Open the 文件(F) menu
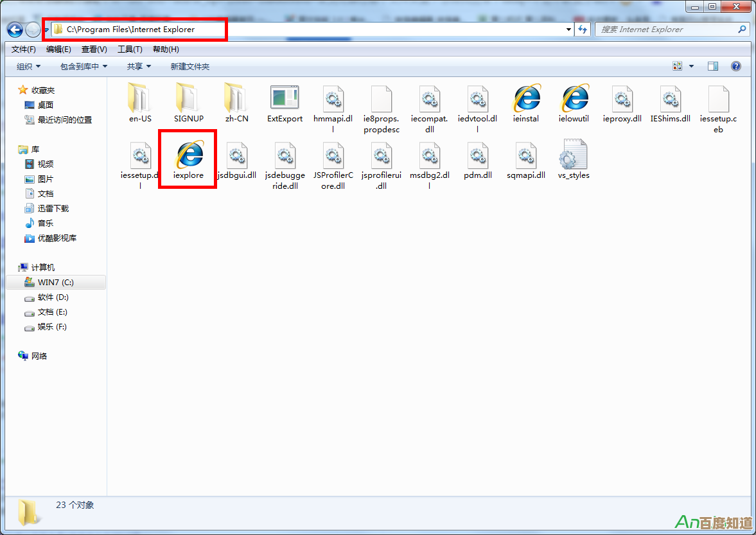The width and height of the screenshot is (756, 535). coord(24,49)
